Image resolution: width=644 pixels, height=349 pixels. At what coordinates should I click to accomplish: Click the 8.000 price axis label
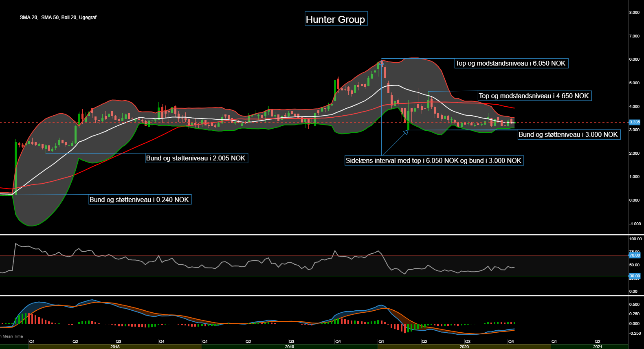[634, 13]
